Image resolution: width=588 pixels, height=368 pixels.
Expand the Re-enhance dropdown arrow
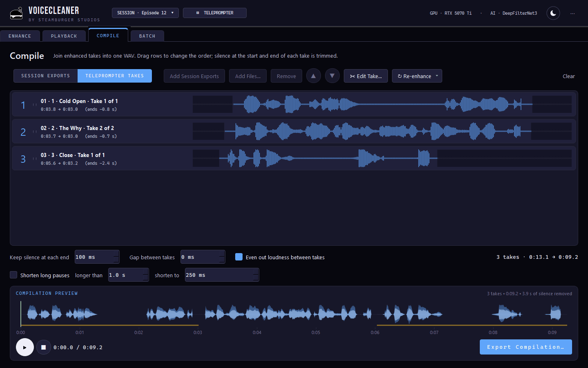(x=437, y=76)
